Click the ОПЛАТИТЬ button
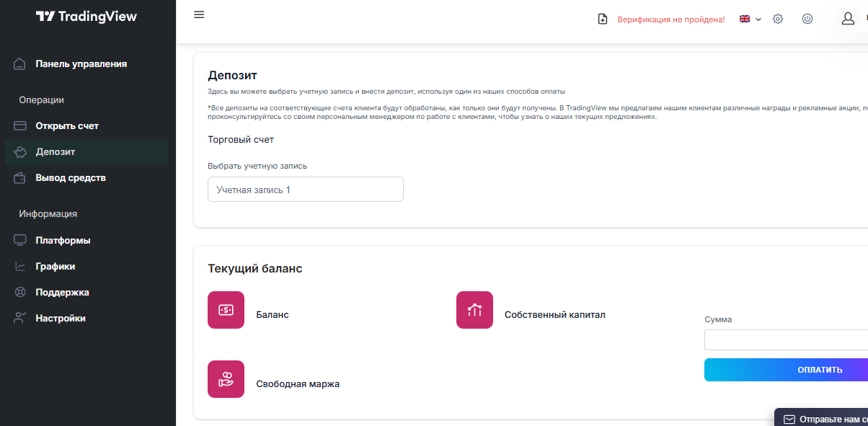Image resolution: width=868 pixels, height=426 pixels. (x=786, y=370)
